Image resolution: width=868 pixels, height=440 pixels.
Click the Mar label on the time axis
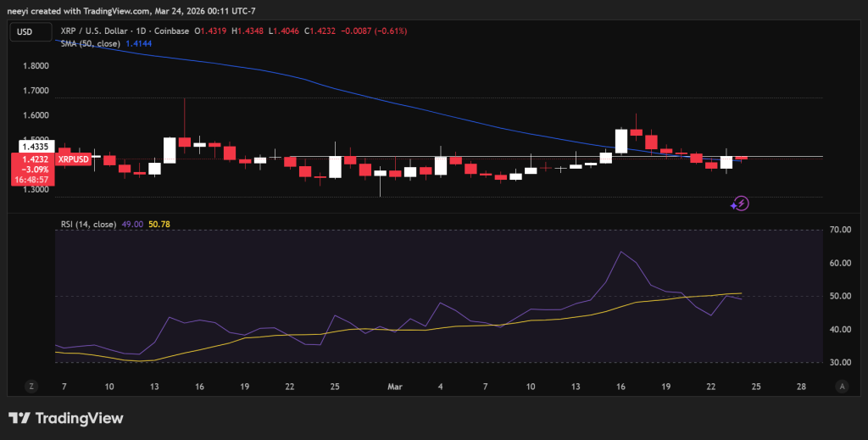pyautogui.click(x=394, y=387)
